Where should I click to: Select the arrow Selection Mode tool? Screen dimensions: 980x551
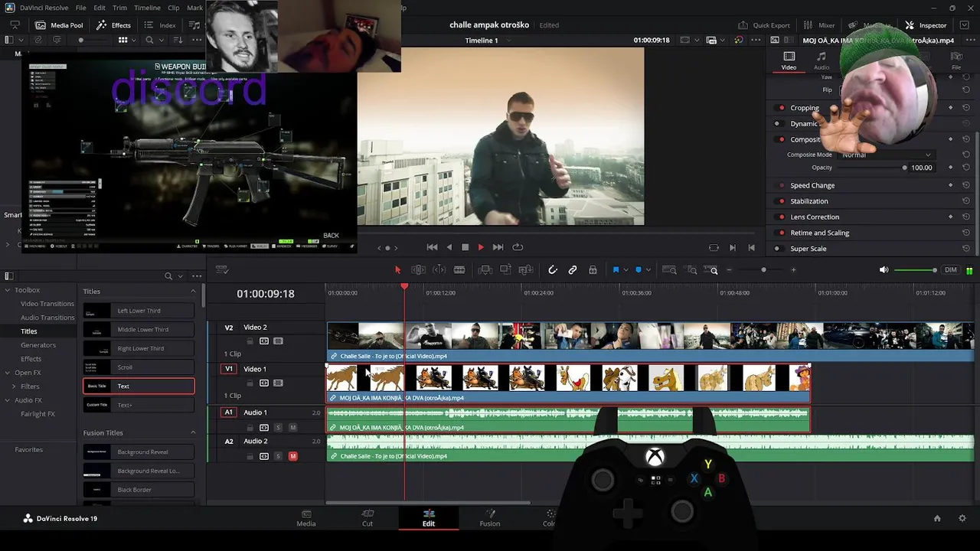(x=397, y=270)
